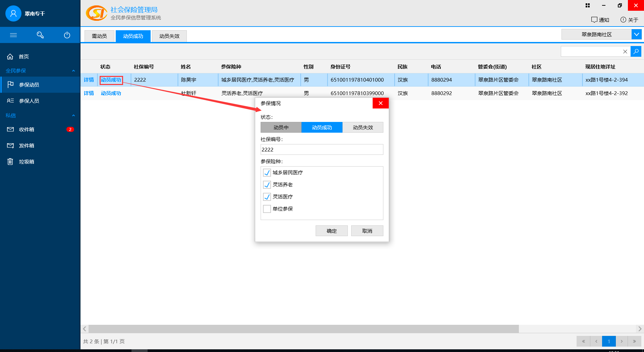
Task: Uncheck the 城乡居民医疗 checkbox
Action: pos(267,173)
